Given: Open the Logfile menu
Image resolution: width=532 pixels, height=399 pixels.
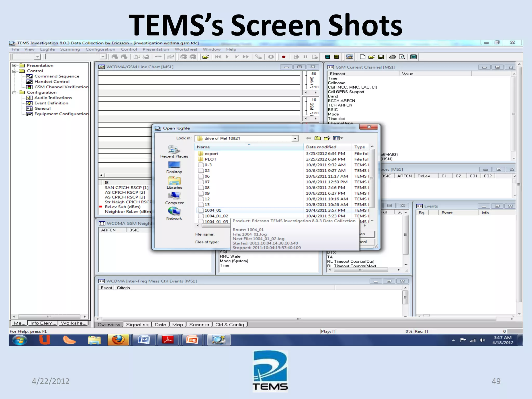Looking at the screenshot, I should (47, 49).
